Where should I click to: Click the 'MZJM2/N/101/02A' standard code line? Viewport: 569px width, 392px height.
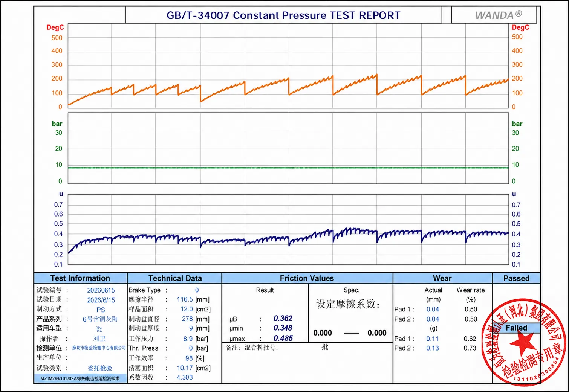point(80,378)
